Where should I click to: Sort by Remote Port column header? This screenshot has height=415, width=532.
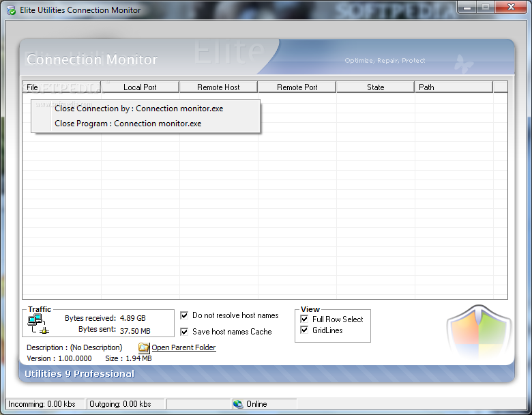[x=297, y=87]
